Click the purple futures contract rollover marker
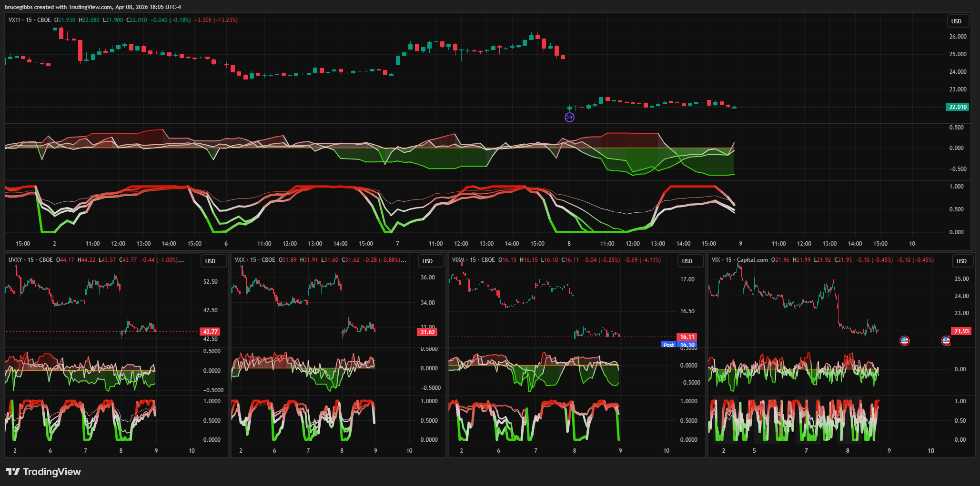980x486 pixels. (569, 117)
